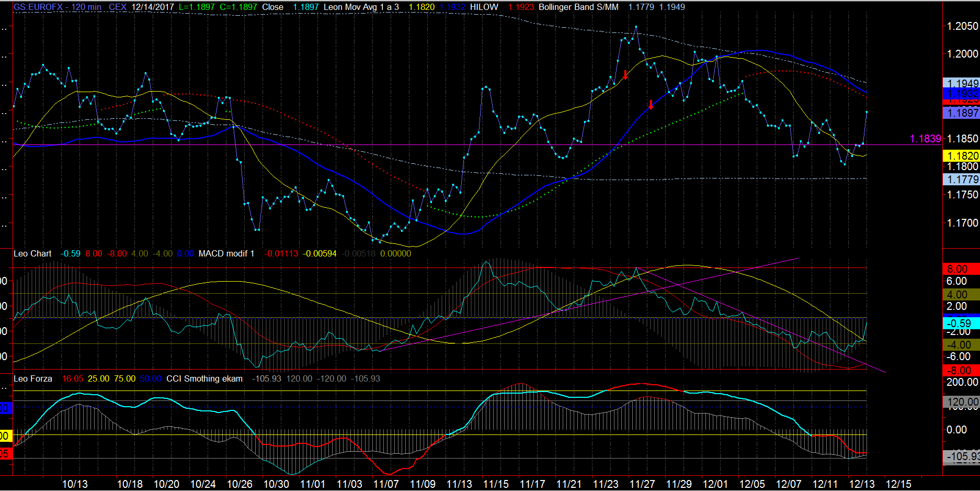The height and width of the screenshot is (491, 980).
Task: Select the Leon Mov Avg 1 a 3 study label
Action: 361,7
